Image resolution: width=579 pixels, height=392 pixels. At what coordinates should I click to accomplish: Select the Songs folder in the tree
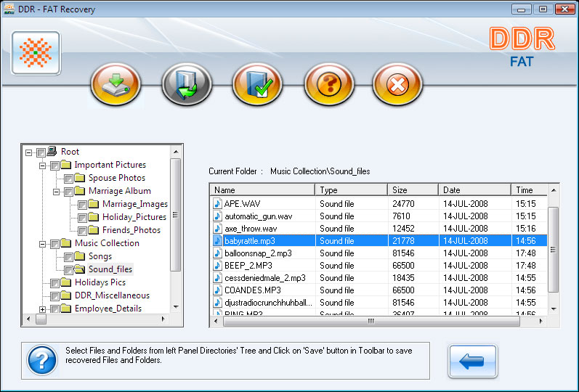click(100, 256)
